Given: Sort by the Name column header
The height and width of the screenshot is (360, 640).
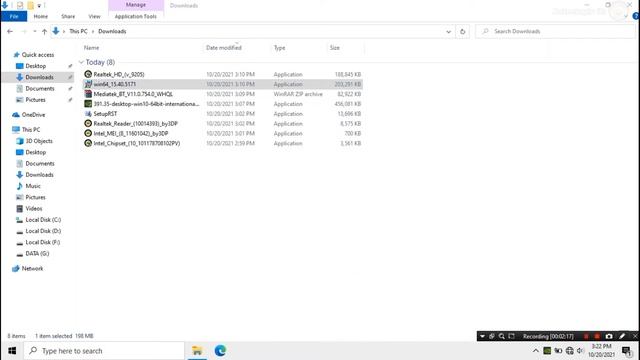Looking at the screenshot, I should click(x=91, y=48).
